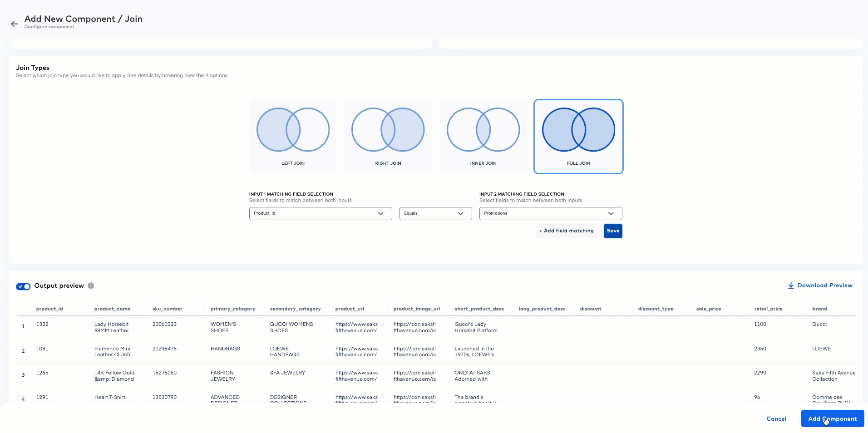Image resolution: width=868 pixels, height=433 pixels.
Task: Click + Add field matching
Action: click(566, 231)
